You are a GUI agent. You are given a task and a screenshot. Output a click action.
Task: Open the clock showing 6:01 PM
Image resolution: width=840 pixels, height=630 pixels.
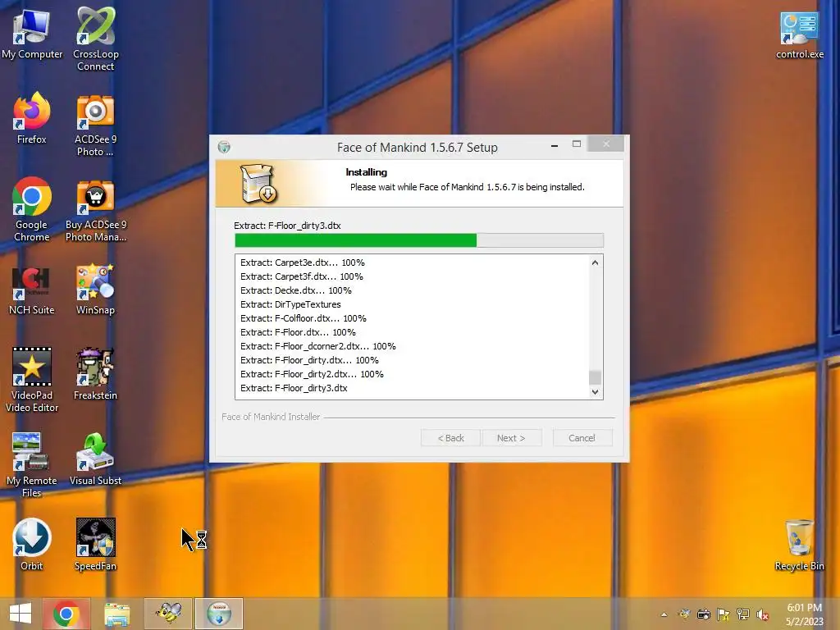(804, 608)
